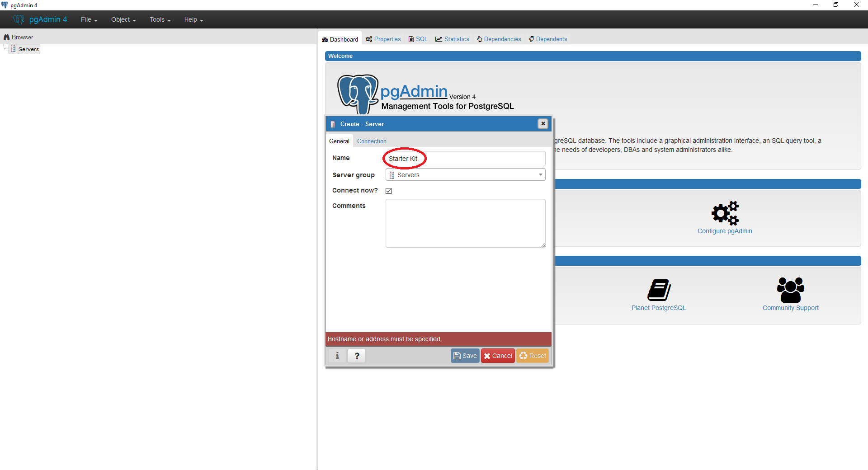This screenshot has height=470, width=868.
Task: Restore down the pgAdmin 4 window
Action: click(836, 5)
